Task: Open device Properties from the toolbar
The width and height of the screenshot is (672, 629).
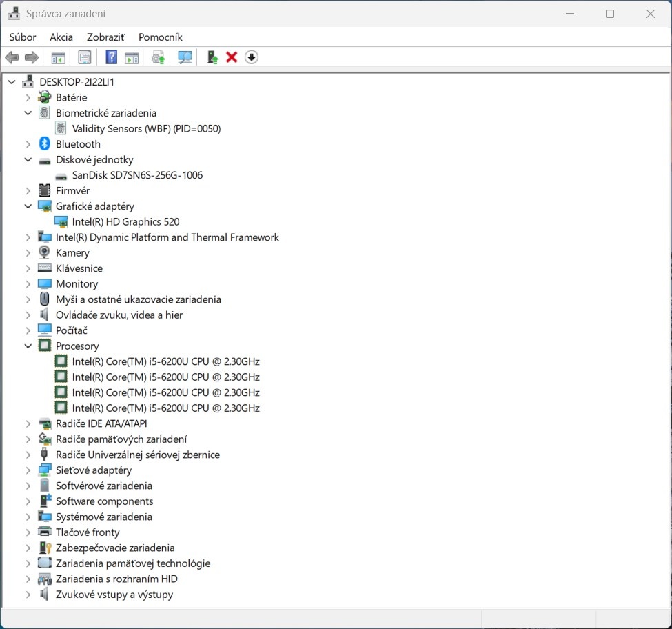Action: 85,57
